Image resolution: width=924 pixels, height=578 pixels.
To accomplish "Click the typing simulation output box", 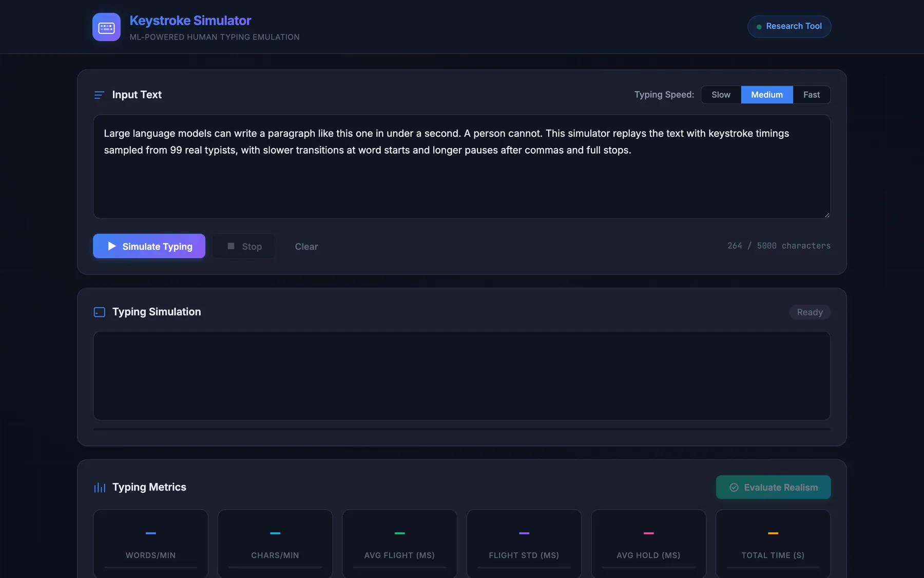I will [461, 376].
